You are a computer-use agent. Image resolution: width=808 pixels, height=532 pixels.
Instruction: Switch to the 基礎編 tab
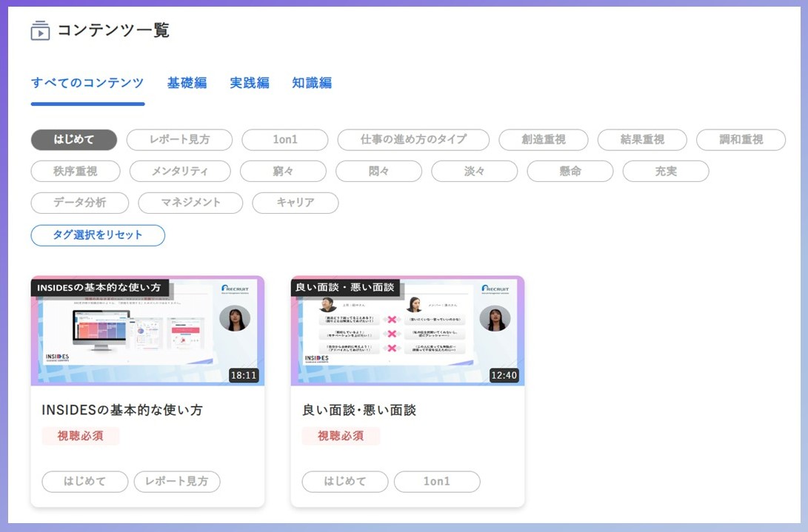click(x=187, y=83)
